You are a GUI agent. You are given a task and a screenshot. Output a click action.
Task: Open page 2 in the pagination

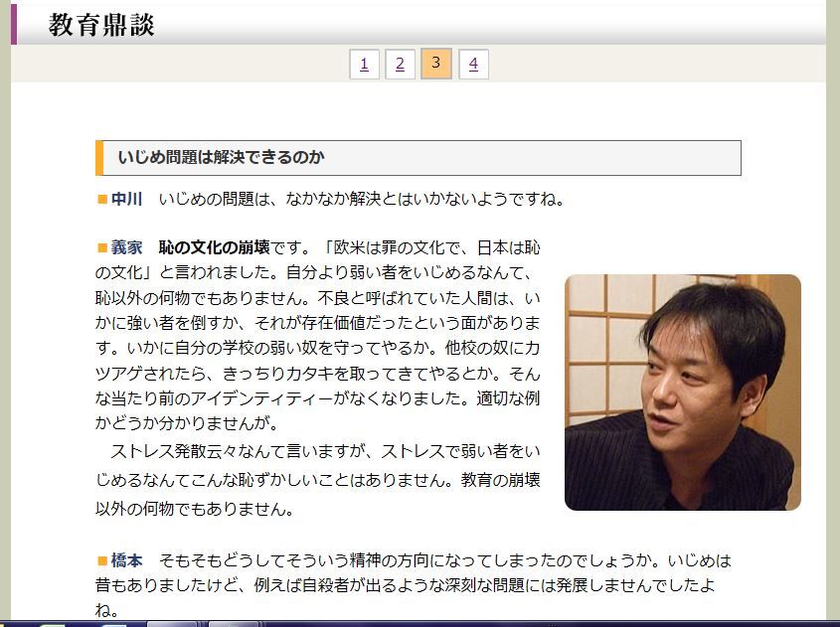(x=401, y=65)
